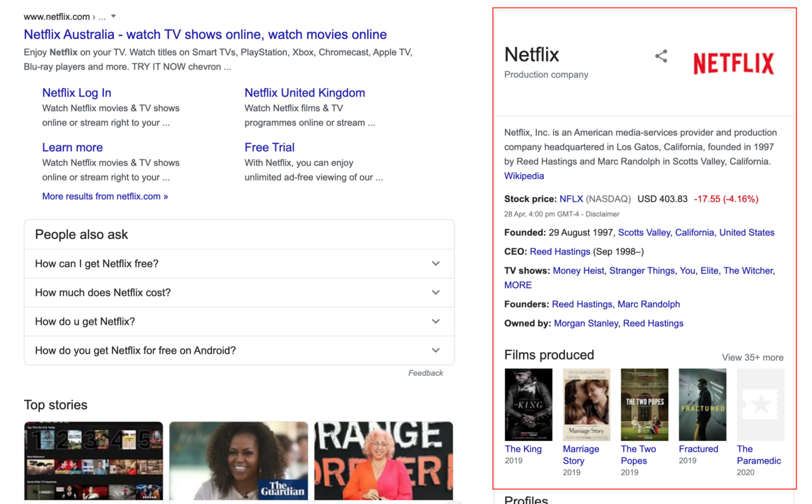Expand 'How do you get Netflix for free on Android?'
812x504 pixels.
point(239,350)
